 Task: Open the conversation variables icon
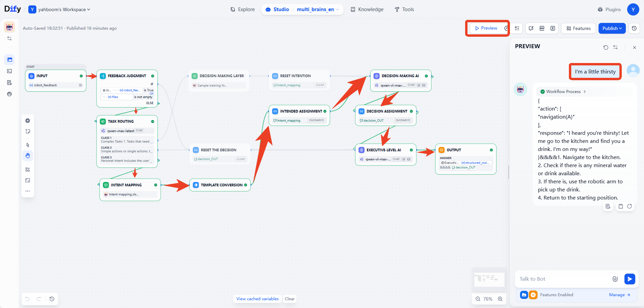tap(531, 28)
